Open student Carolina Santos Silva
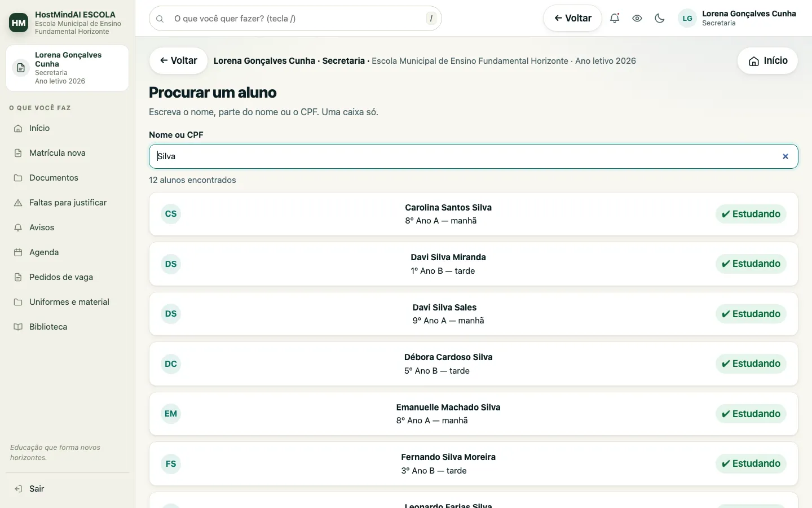This screenshot has height=508, width=812. (474, 214)
